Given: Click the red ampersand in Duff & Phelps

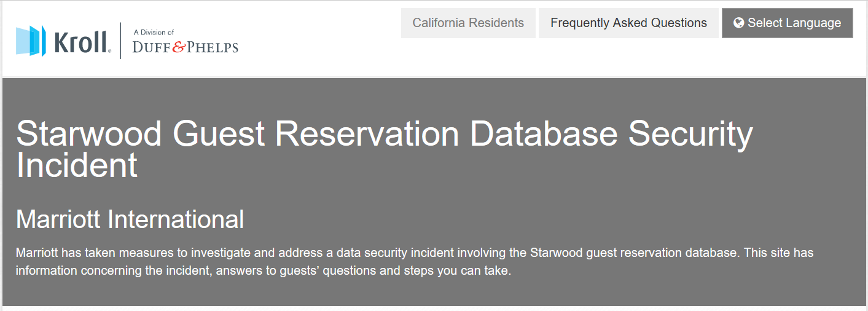Looking at the screenshot, I should tap(178, 47).
